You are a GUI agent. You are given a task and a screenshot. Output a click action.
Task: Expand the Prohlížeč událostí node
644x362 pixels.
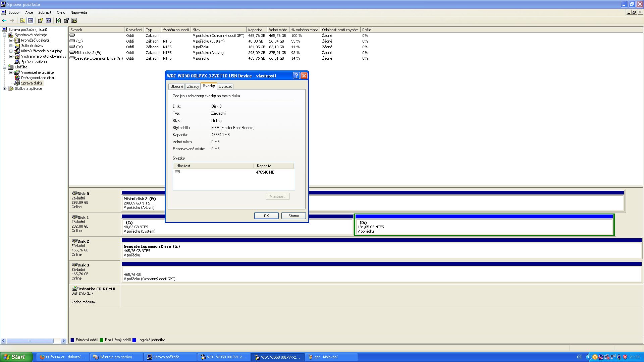pos(11,41)
